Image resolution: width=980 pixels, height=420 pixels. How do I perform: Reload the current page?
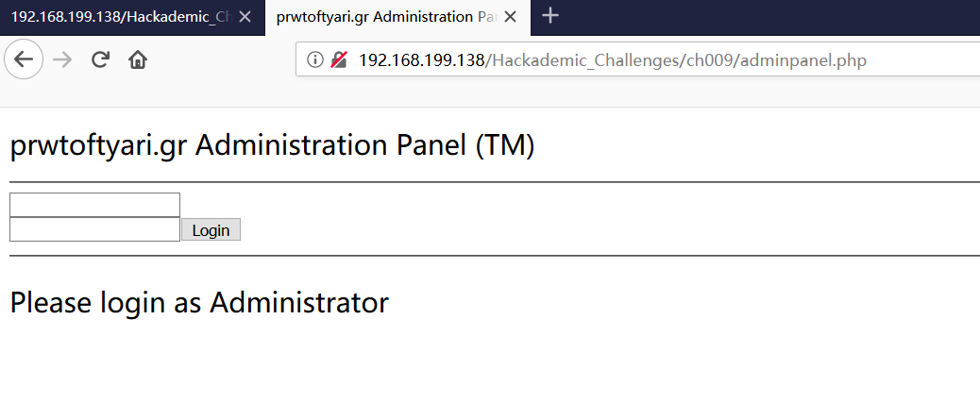tap(99, 60)
